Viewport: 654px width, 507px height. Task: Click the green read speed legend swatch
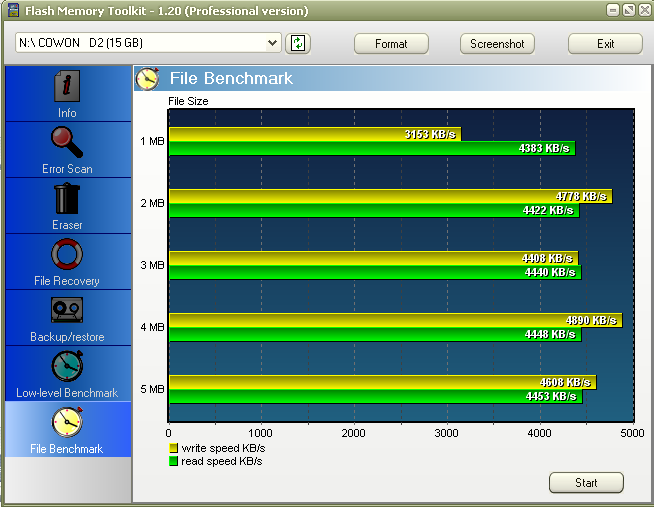click(173, 461)
